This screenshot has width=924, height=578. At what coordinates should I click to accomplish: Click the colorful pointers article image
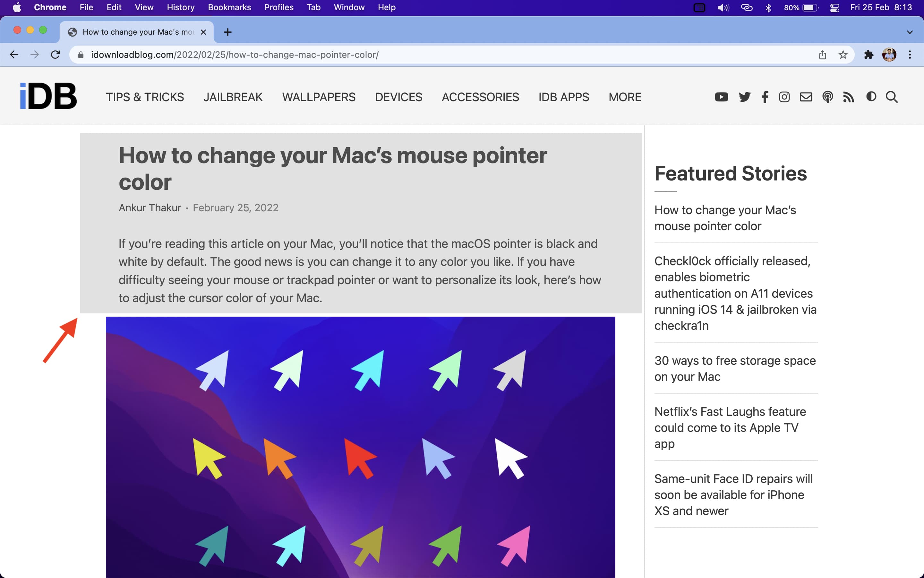(x=360, y=447)
